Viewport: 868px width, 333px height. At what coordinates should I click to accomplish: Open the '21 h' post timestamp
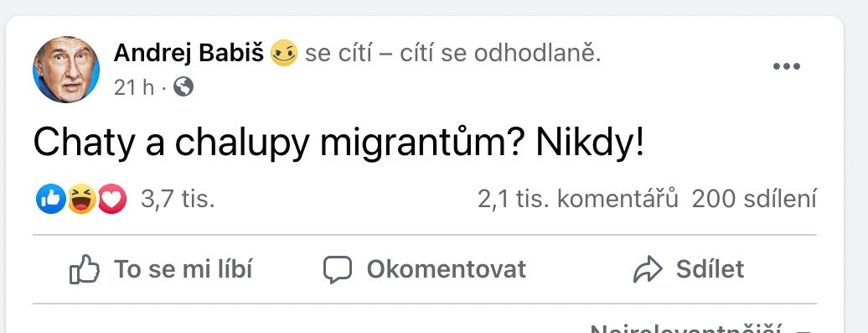134,87
